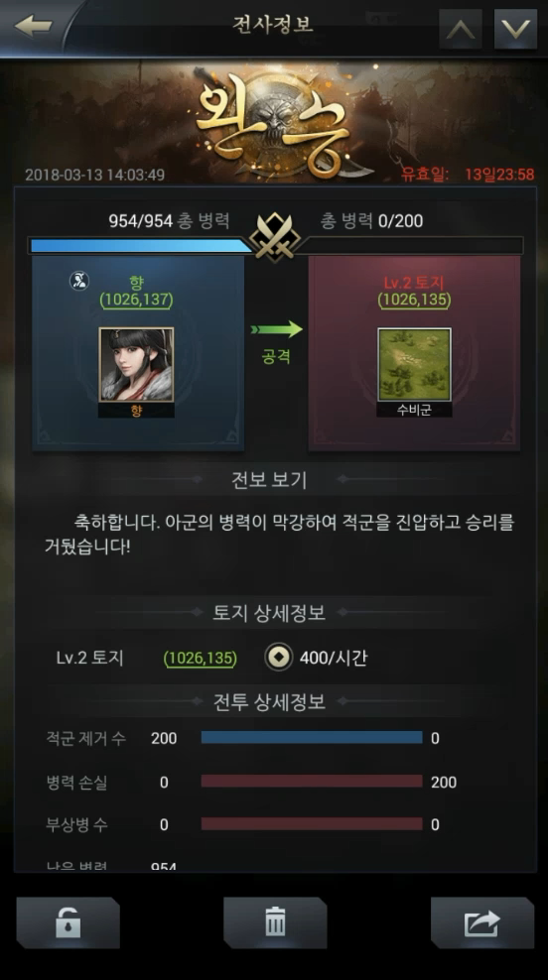548x980 pixels.
Task: Go to next report with down chevron
Action: point(515,29)
